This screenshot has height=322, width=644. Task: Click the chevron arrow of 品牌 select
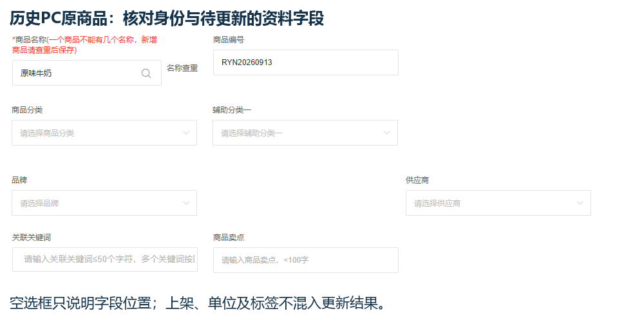[x=186, y=203]
